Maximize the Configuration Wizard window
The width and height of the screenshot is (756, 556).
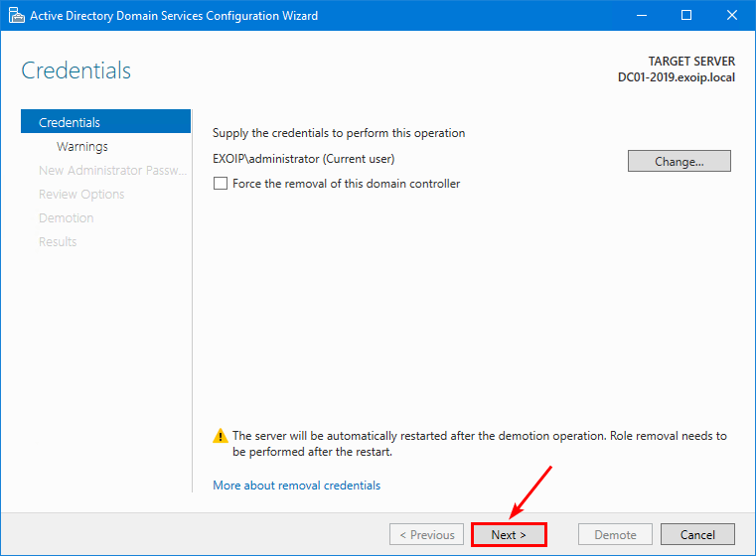(x=686, y=16)
